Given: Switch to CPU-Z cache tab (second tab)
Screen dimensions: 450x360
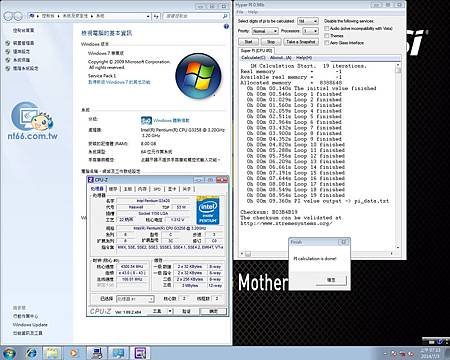Looking at the screenshot, I should [113, 189].
